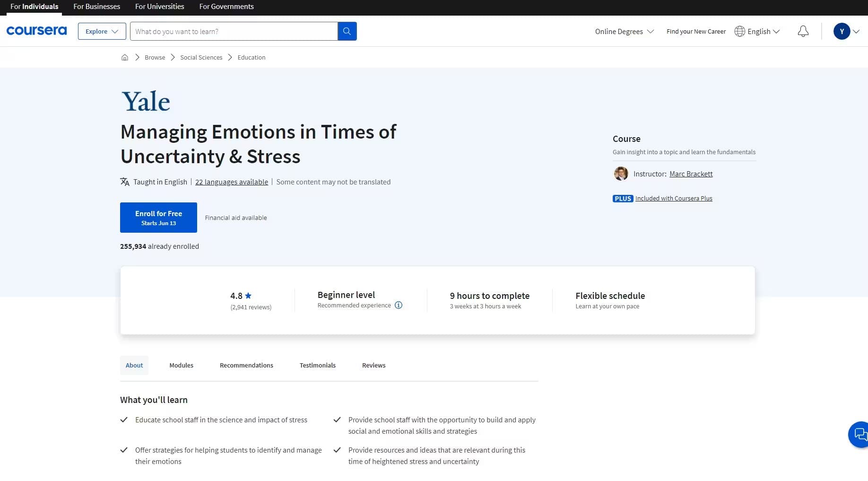This screenshot has width=868, height=481.
Task: Click Find your New Career link
Action: pyautogui.click(x=696, y=31)
